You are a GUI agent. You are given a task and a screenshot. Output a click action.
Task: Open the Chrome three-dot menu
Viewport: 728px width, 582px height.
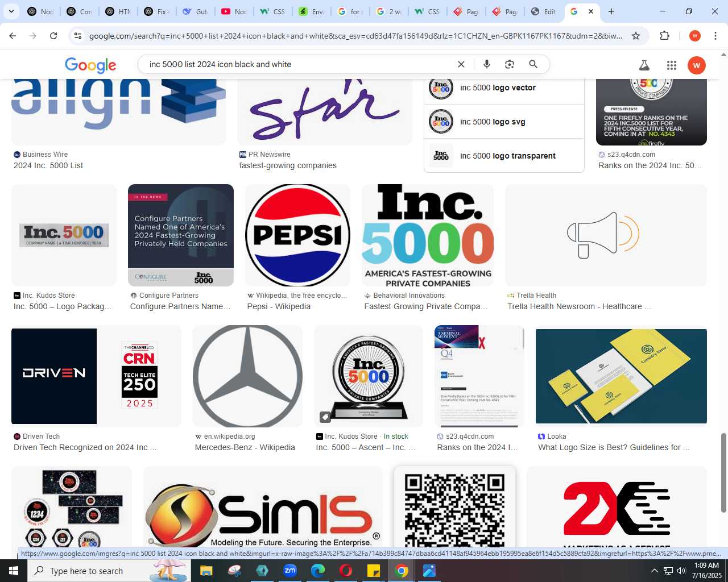715,36
